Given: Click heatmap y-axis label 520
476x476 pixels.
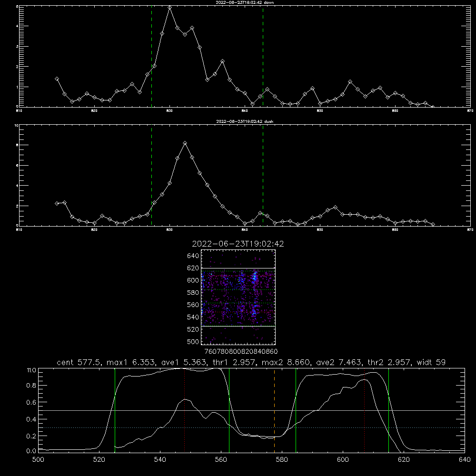Looking at the screenshot, I should [193, 329].
